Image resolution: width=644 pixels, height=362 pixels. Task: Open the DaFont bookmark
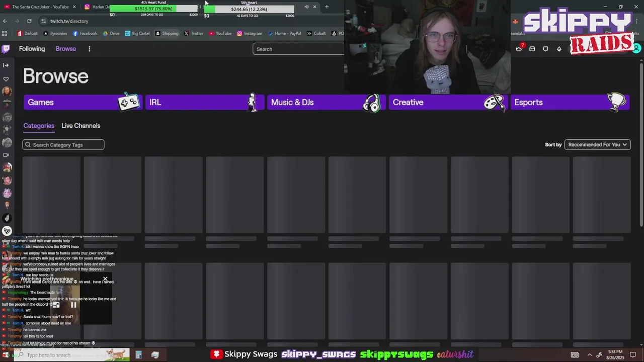tap(28, 33)
